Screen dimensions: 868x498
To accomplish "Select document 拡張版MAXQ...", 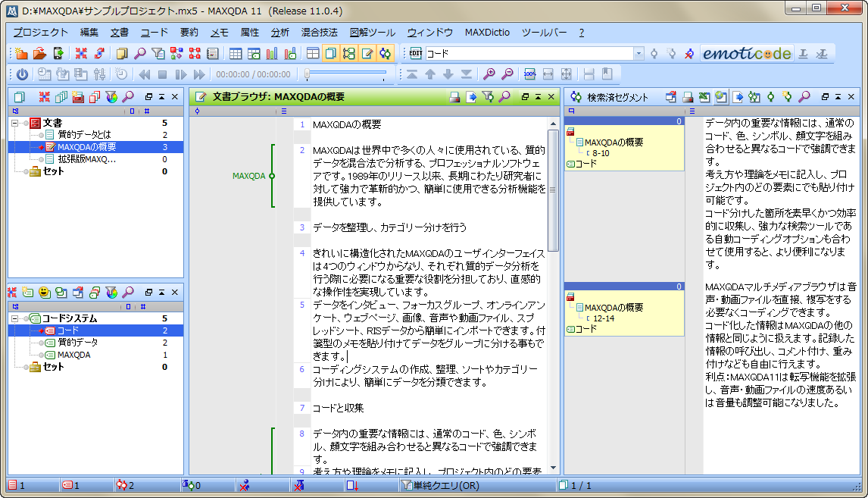I will (87, 159).
